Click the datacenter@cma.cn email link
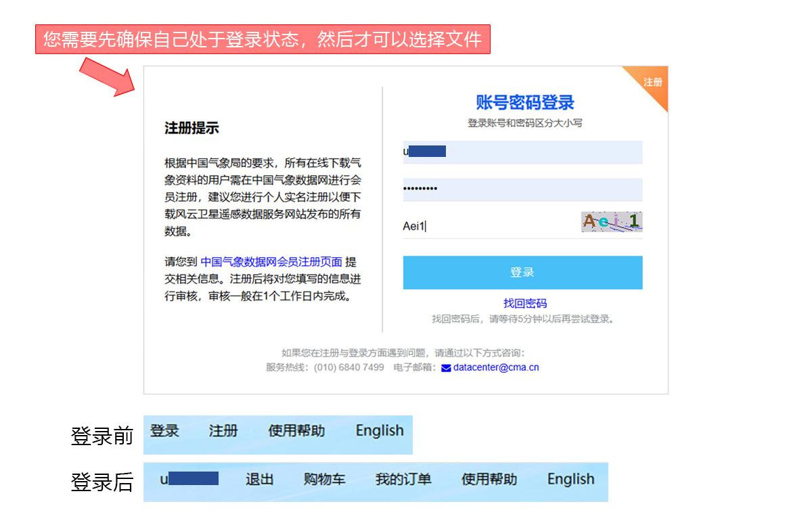Viewport: 812px width, 525px height. tap(496, 368)
